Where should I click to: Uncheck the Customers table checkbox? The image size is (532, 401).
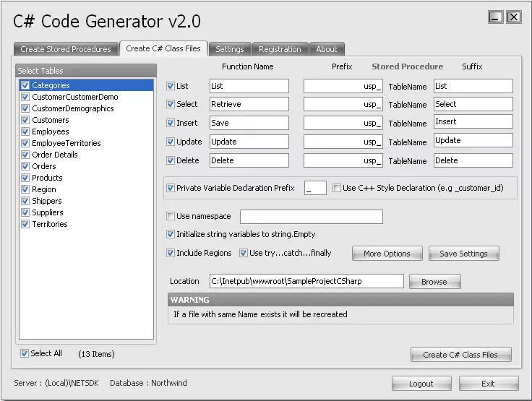[25, 120]
